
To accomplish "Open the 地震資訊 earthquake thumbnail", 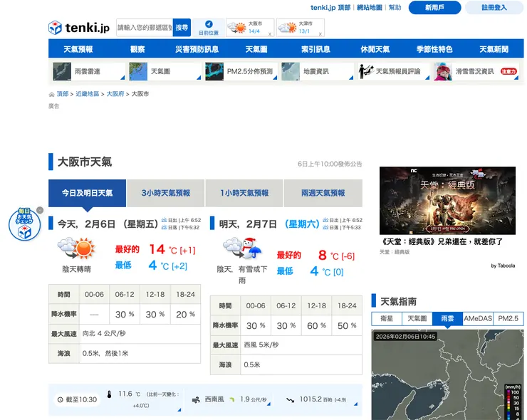I will click(x=291, y=71).
